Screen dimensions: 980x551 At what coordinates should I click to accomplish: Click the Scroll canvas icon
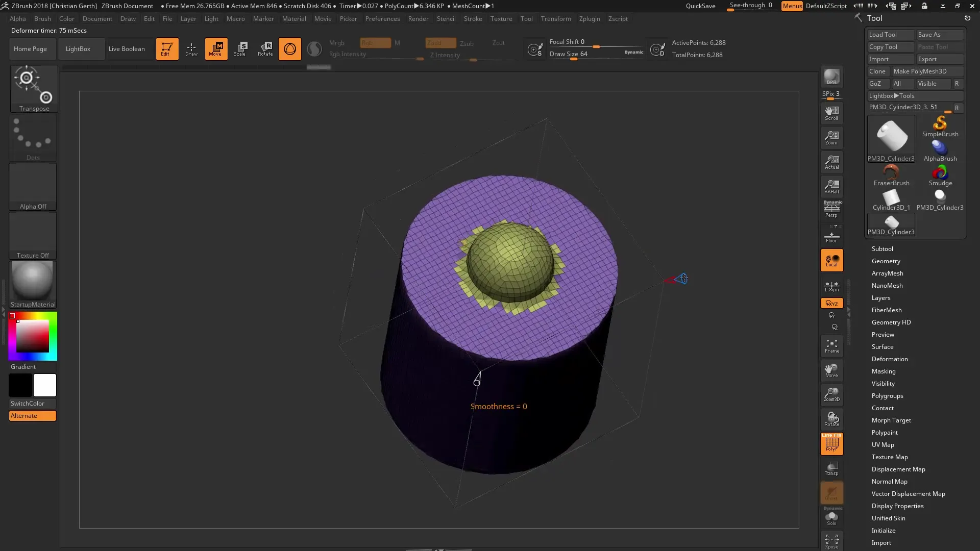tap(831, 113)
